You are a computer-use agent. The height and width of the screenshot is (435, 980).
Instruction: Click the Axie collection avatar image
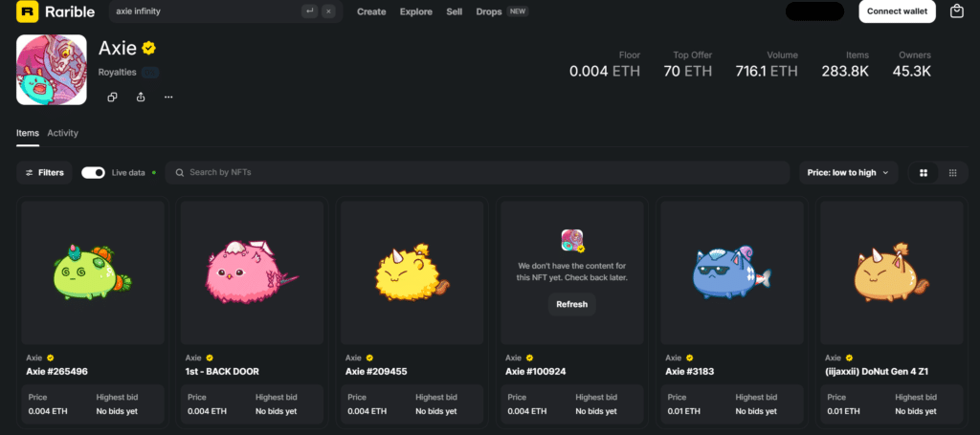52,69
